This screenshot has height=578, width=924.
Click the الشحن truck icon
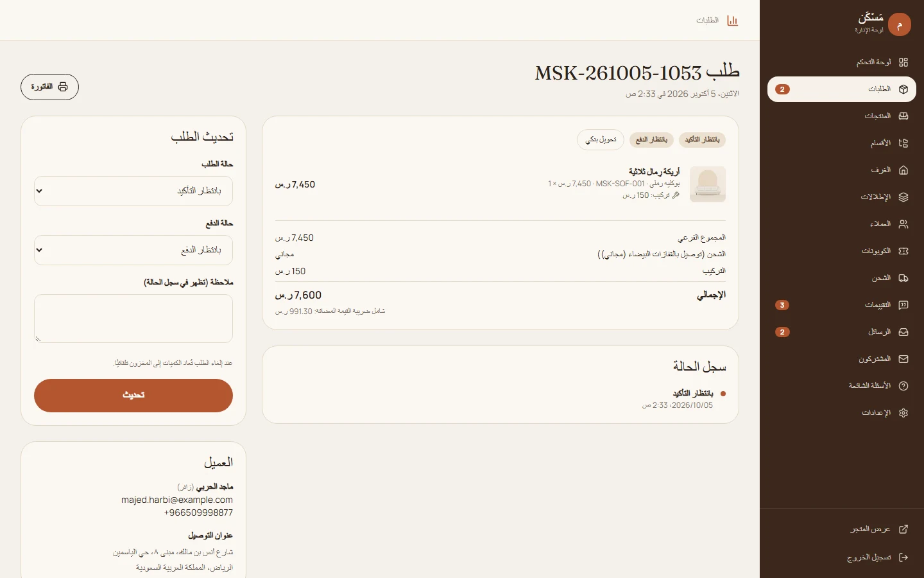pyautogui.click(x=903, y=278)
